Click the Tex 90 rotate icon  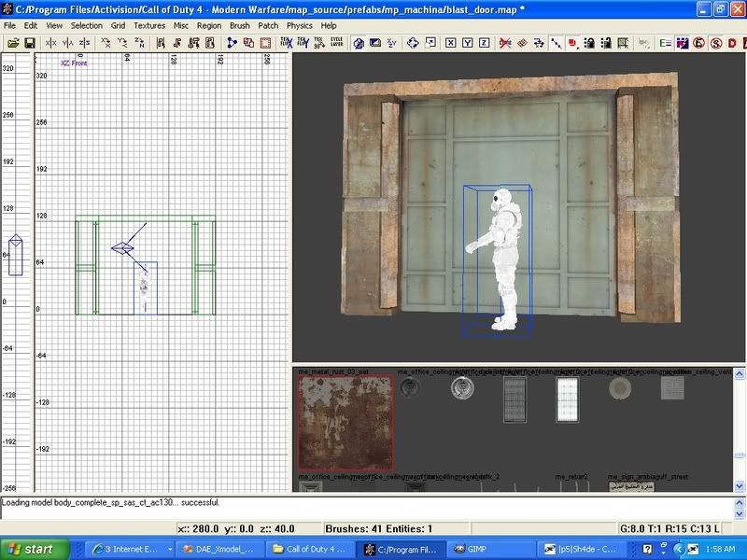319,43
